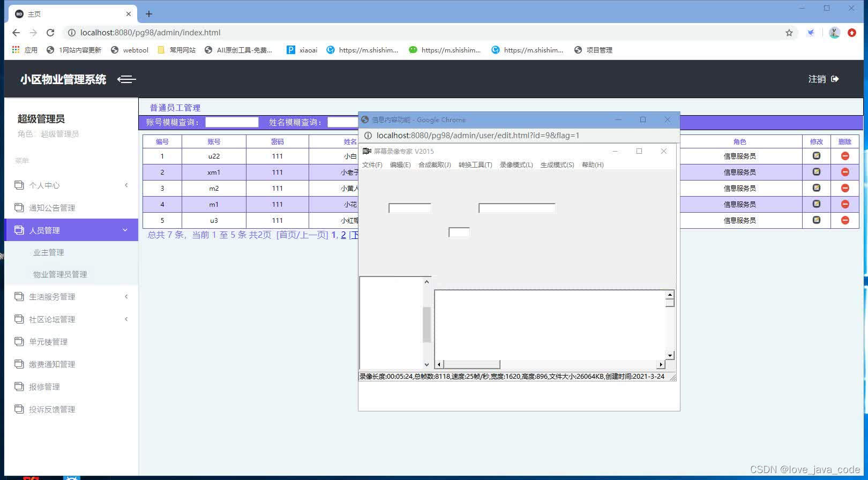Edit row m1 using its 修改 icon
868x480 pixels.
(817, 204)
